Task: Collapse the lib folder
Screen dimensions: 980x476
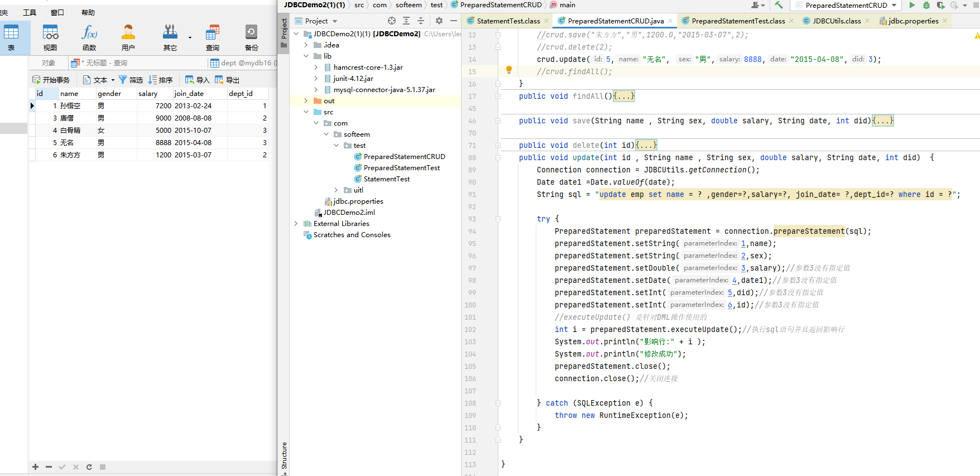Action: tap(306, 56)
